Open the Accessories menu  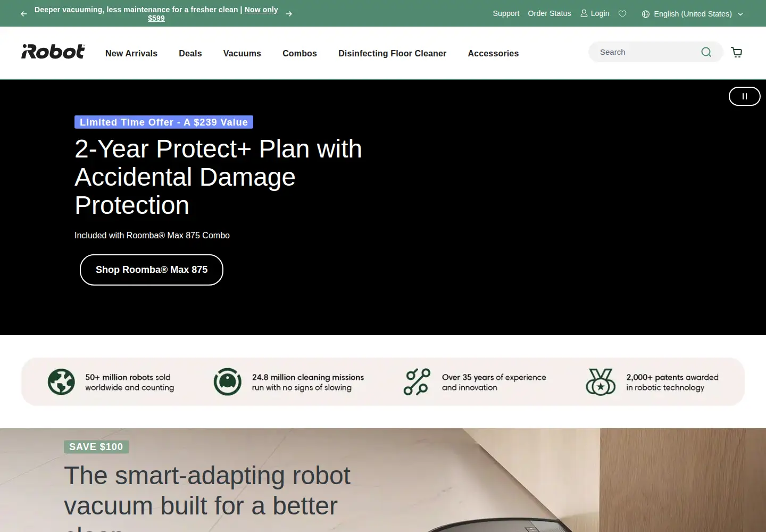[x=493, y=53]
